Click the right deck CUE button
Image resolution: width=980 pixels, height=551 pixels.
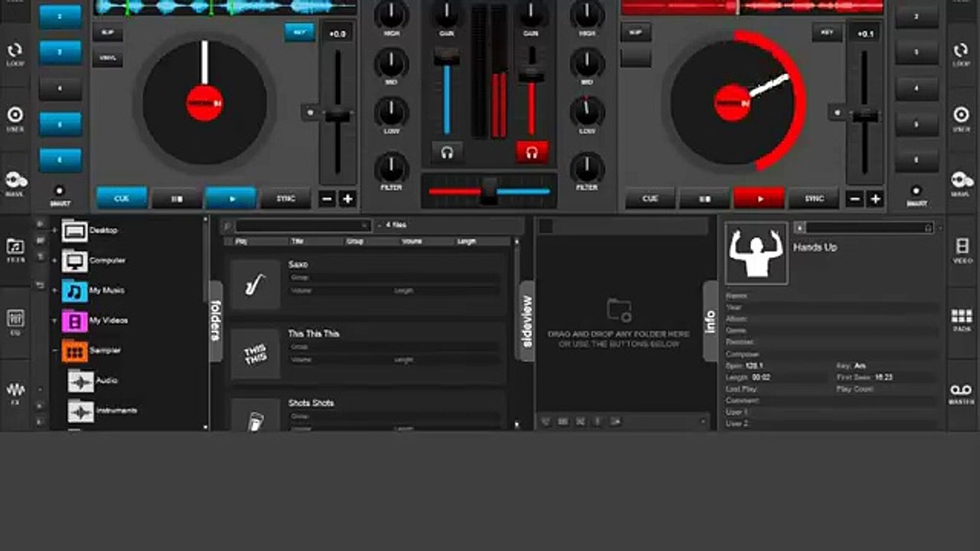(x=650, y=198)
